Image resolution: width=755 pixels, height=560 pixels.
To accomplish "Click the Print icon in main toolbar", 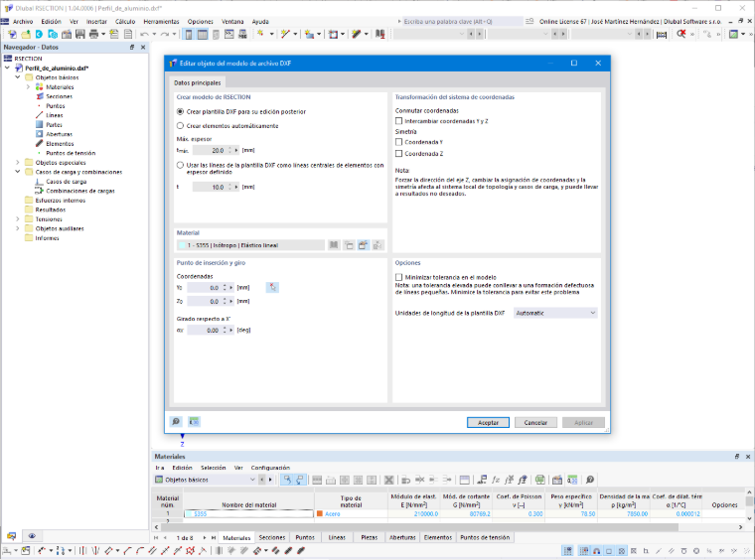I will coord(94,34).
